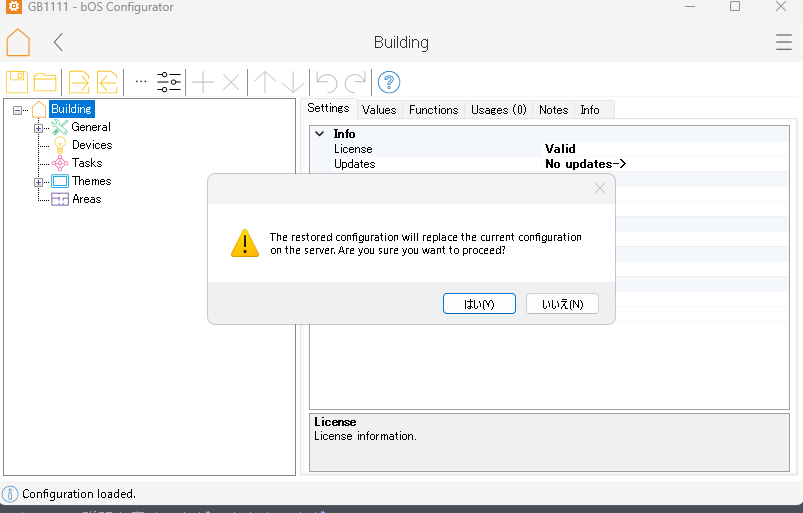Move item up with the up arrow
The height and width of the screenshot is (513, 803).
pyautogui.click(x=265, y=82)
